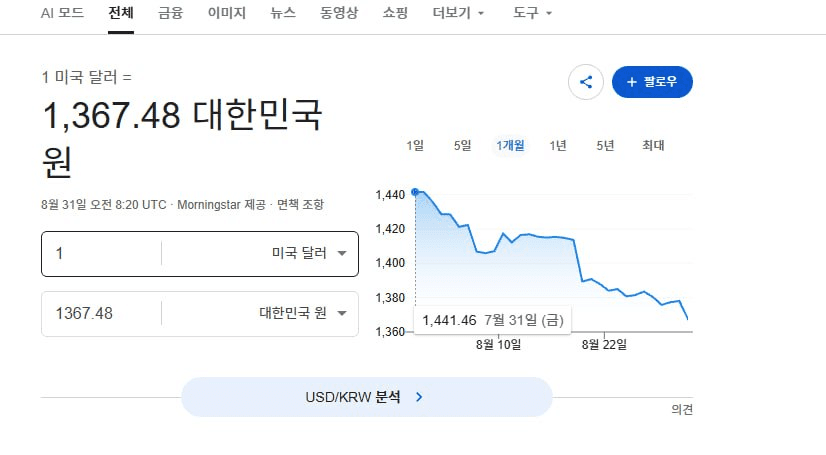The image size is (826, 455).
Task: Open the USD/KRW 분석 link
Action: [x=367, y=397]
